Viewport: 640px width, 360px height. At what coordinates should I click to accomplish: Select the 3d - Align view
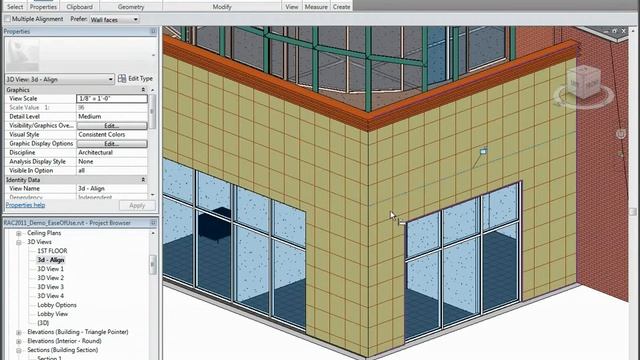(51, 260)
